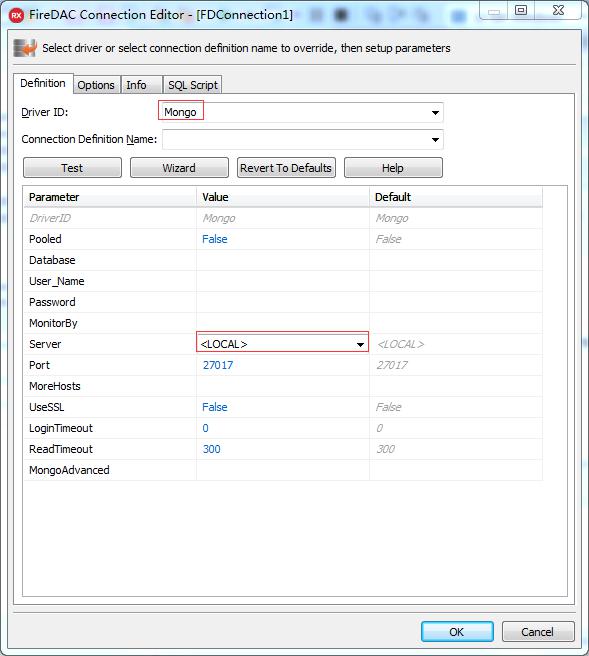Viewport: 589px width, 656px height.
Task: Select the Database value field
Action: (x=283, y=260)
